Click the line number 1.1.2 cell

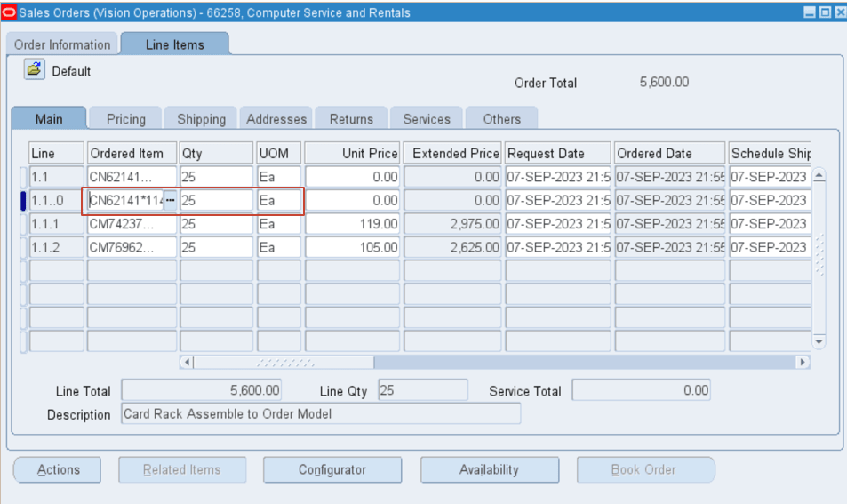56,247
